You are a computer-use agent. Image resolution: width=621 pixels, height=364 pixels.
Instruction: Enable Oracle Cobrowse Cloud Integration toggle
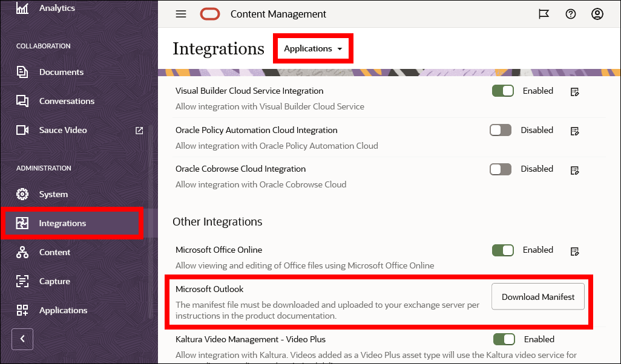[501, 169]
